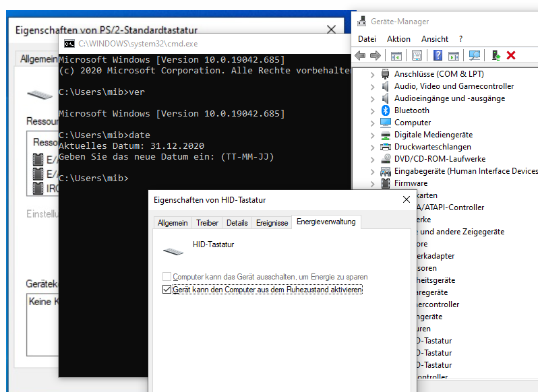Image resolution: width=538 pixels, height=392 pixels.
Task: Click the cmd.exe title bar icon
Action: pyautogui.click(x=69, y=44)
